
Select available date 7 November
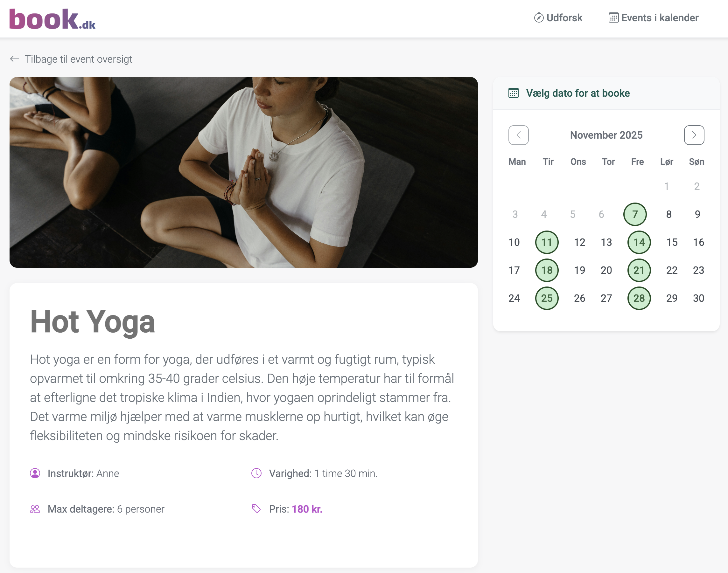pyautogui.click(x=634, y=214)
